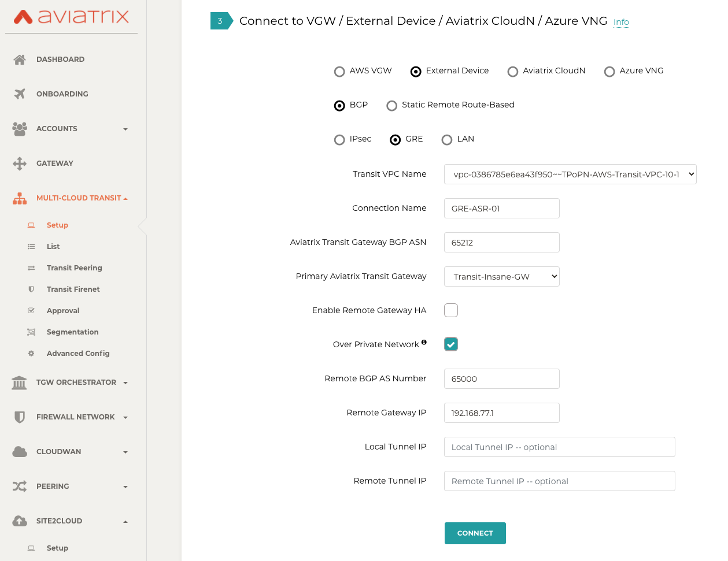Viewport: 728px width, 561px height.
Task: Switch to Static Remote Route-Based mode
Action: pyautogui.click(x=391, y=106)
